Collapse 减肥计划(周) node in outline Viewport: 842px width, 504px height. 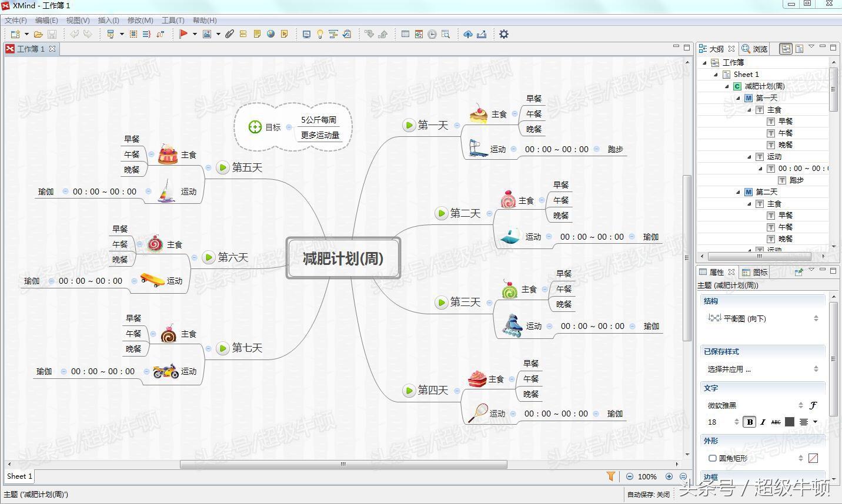click(727, 86)
